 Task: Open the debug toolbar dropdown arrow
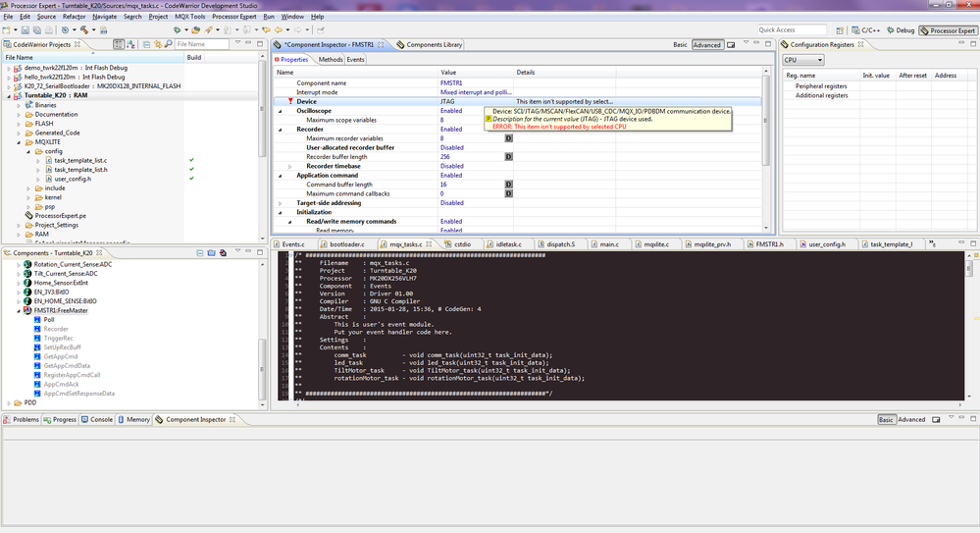tap(186, 30)
